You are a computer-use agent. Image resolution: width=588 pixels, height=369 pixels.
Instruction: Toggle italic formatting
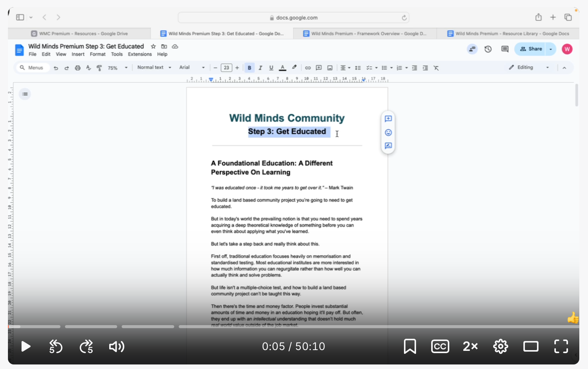pyautogui.click(x=260, y=68)
